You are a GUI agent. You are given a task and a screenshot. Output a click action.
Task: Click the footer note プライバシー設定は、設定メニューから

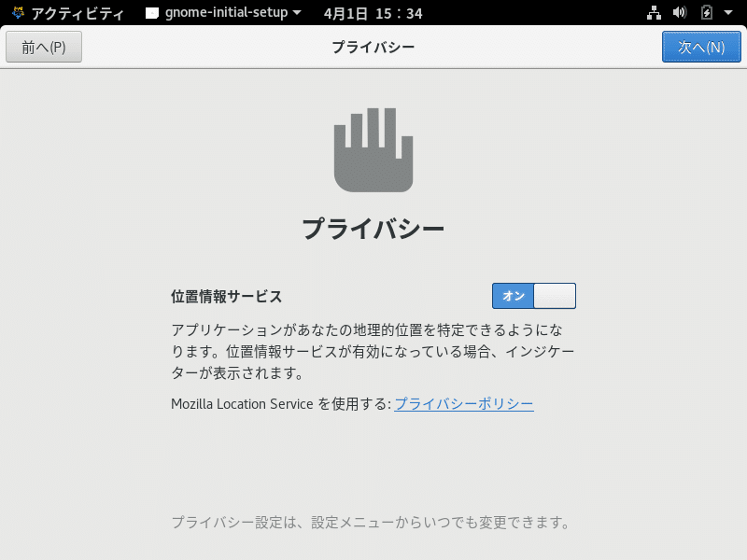(371, 523)
